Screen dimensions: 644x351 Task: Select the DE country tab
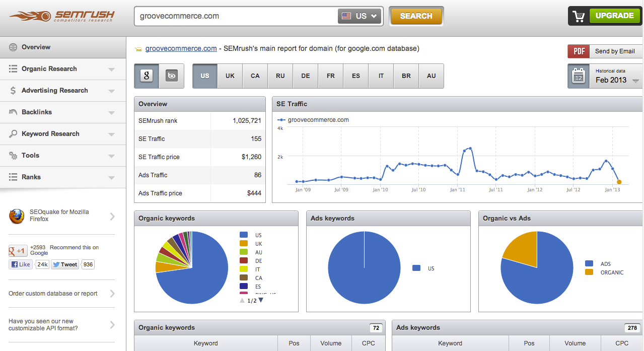pyautogui.click(x=306, y=76)
